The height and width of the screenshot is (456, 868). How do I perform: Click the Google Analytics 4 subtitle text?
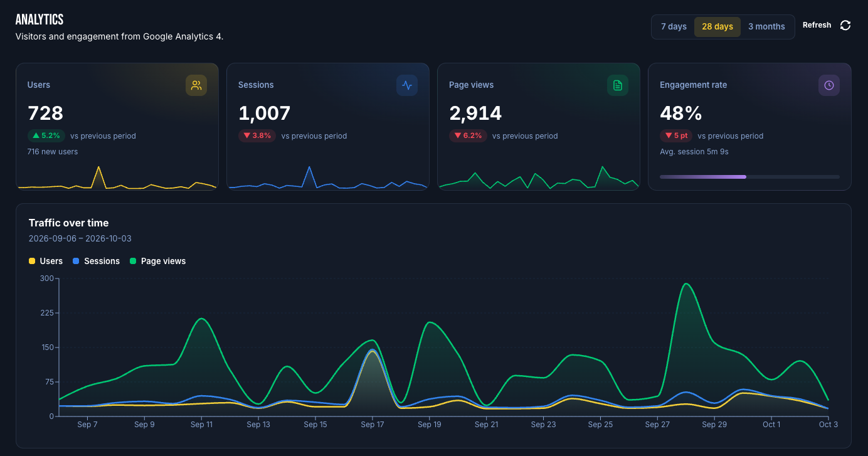[120, 36]
